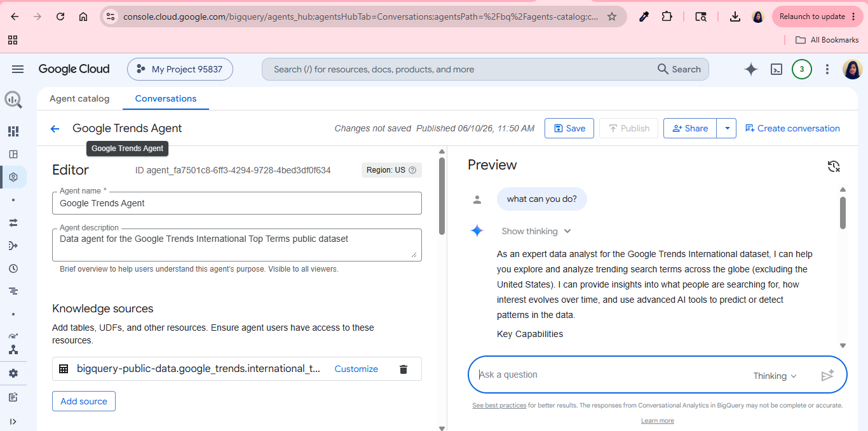This screenshot has height=431, width=868.
Task: Save the agent changes
Action: pyautogui.click(x=569, y=128)
